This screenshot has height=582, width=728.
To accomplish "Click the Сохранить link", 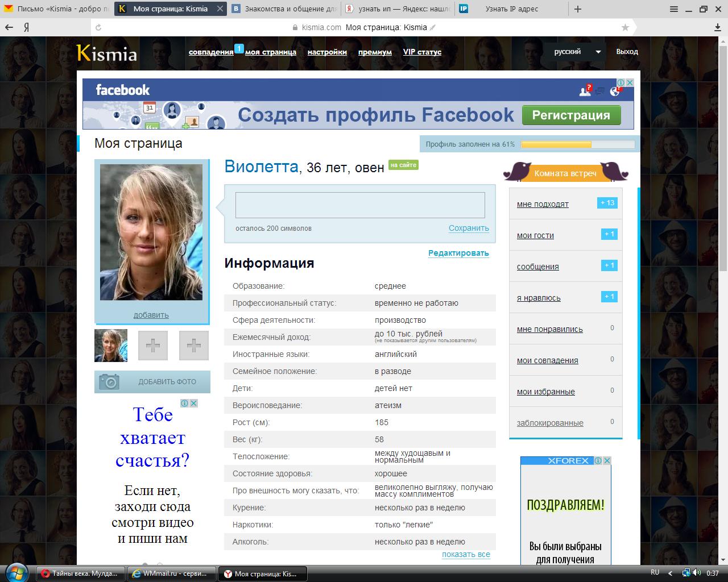I will pyautogui.click(x=469, y=228).
